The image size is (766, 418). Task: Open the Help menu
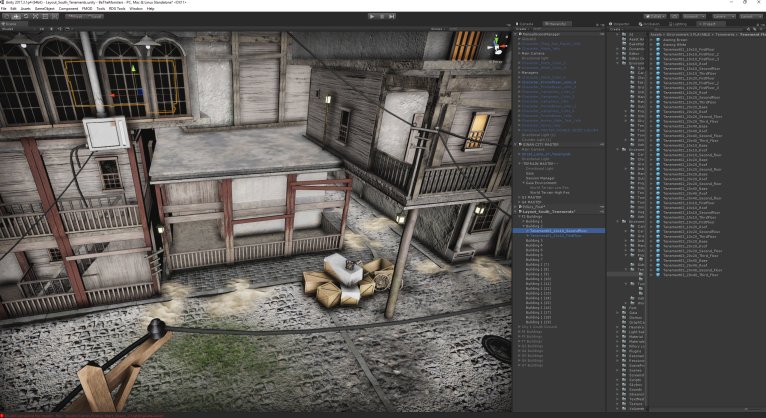(150, 8)
